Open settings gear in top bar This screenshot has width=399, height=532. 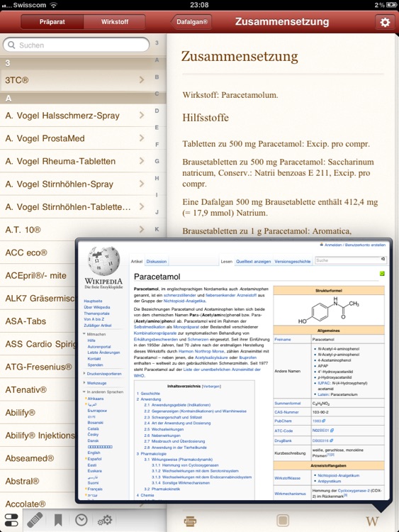[385, 22]
